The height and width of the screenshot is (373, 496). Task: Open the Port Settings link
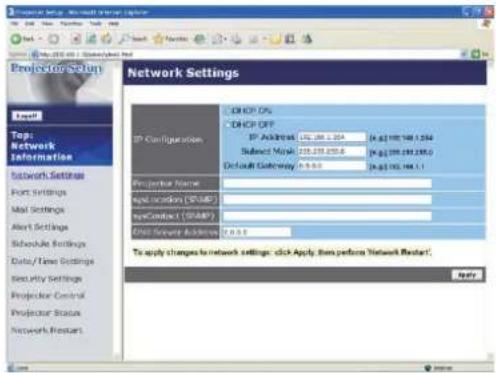point(39,192)
